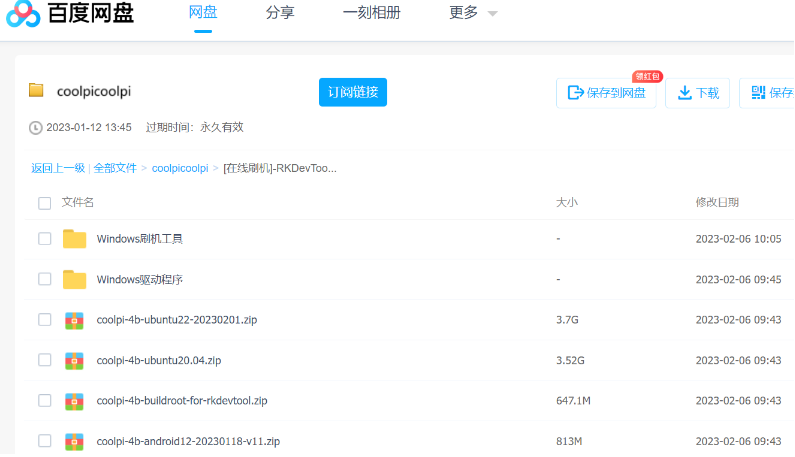Click the 过期时间: 永久有效 text

(195, 127)
